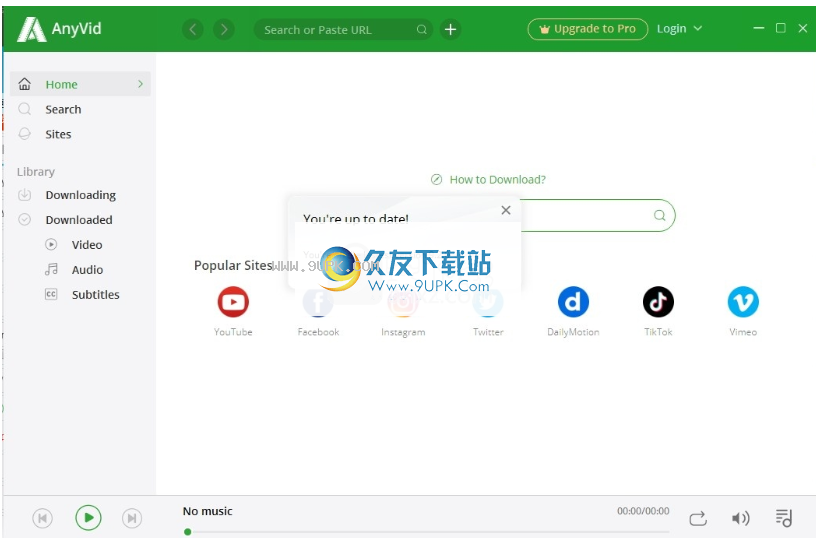Click the Sites globe icon
816x538 pixels.
[x=24, y=134]
